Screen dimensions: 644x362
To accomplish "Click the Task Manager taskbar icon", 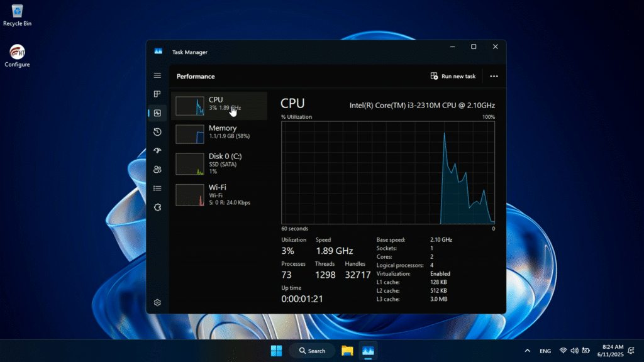I will point(368,351).
